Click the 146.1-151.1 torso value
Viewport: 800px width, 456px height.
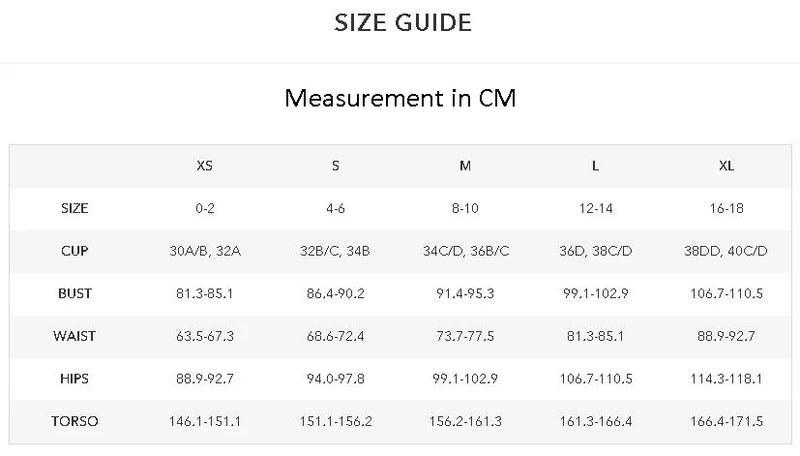[205, 421]
